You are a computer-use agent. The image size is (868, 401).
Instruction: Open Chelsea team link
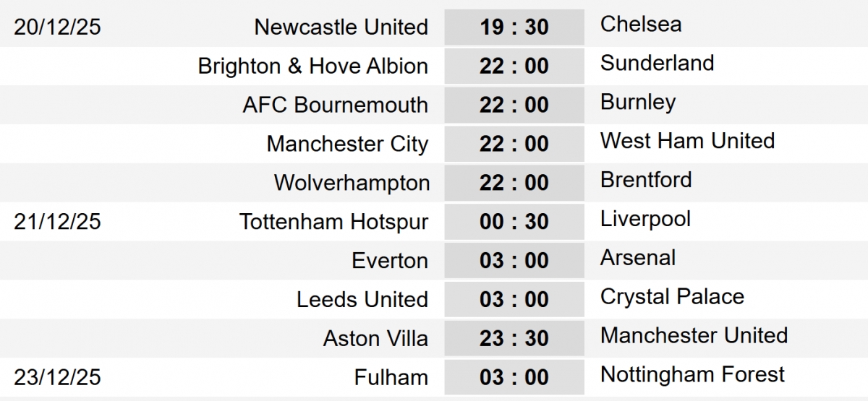pyautogui.click(x=641, y=24)
